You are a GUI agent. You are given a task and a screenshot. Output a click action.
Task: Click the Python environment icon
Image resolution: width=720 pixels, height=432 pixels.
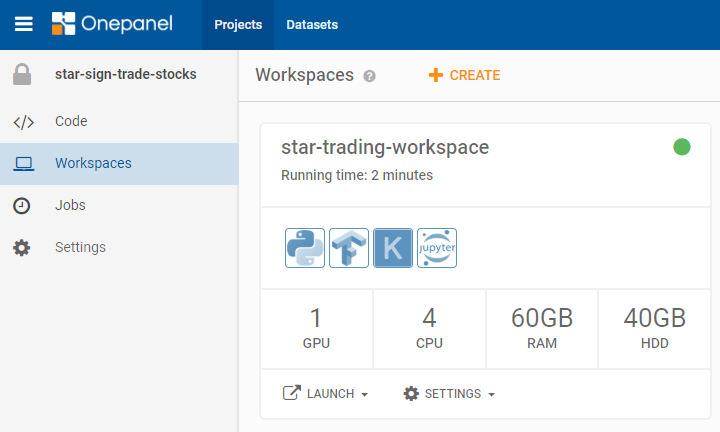click(305, 248)
